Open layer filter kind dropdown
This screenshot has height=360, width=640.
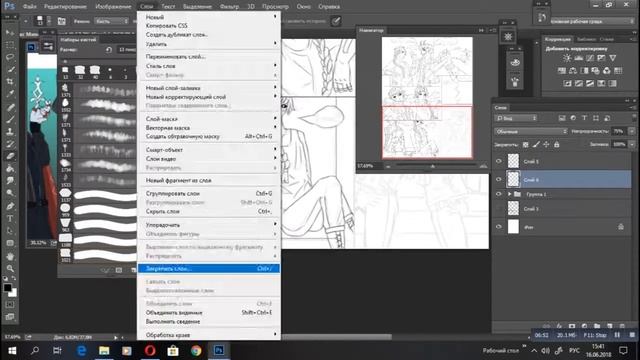[x=516, y=118]
